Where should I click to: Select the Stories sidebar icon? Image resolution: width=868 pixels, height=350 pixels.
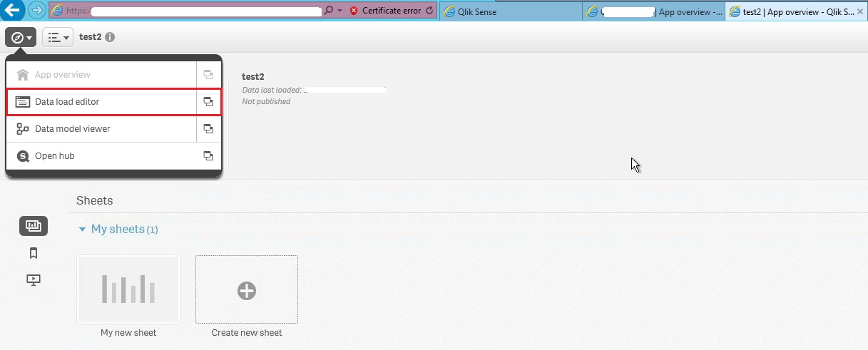[x=34, y=280]
